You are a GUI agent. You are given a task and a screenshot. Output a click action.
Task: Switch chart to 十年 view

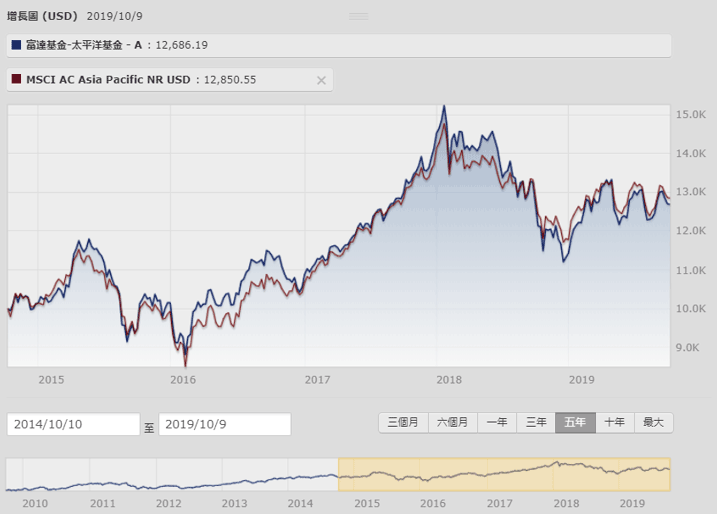[x=614, y=423]
